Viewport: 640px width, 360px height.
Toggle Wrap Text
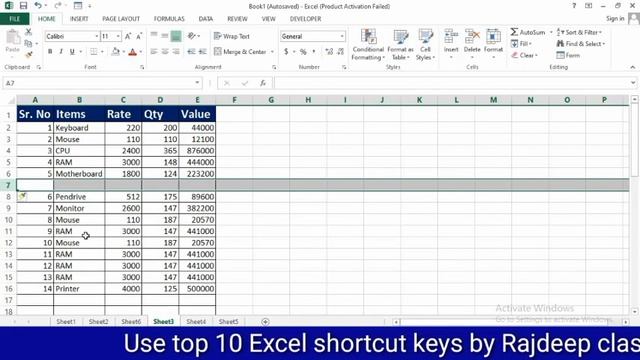point(231,36)
